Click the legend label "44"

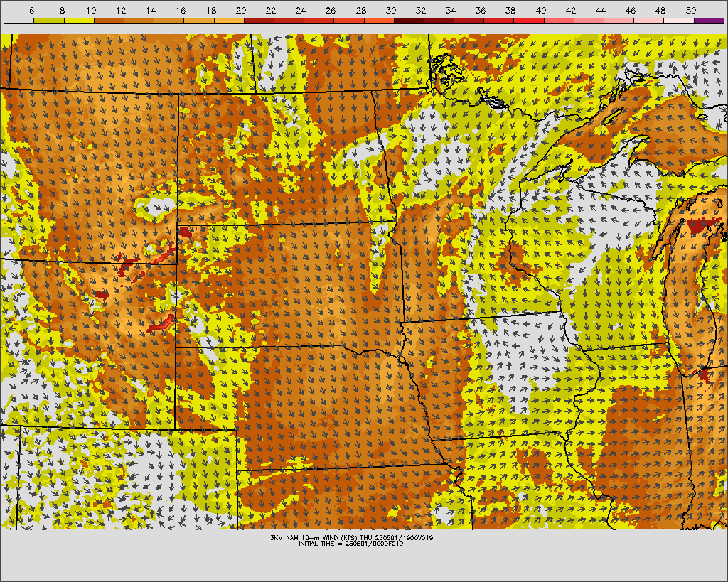click(x=600, y=11)
